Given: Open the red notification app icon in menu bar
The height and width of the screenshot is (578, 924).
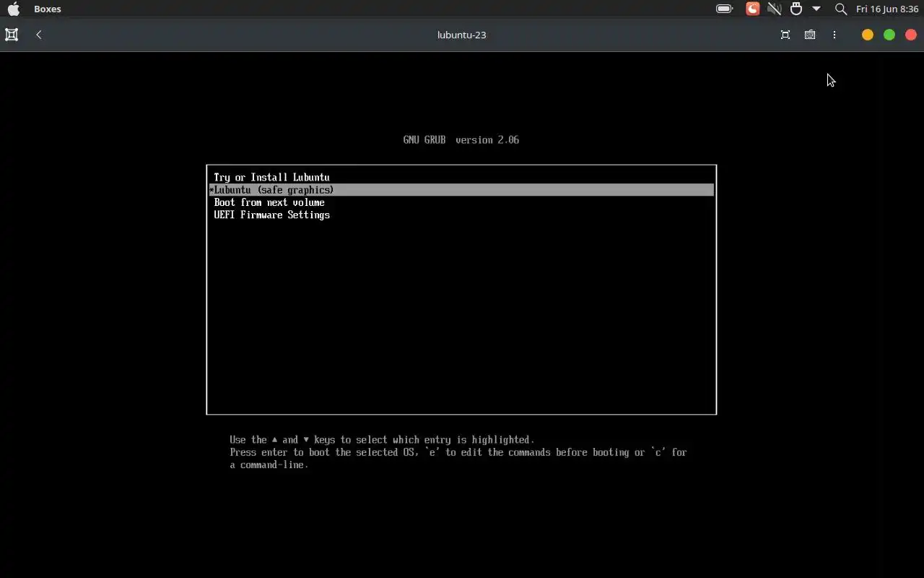Looking at the screenshot, I should [x=752, y=9].
